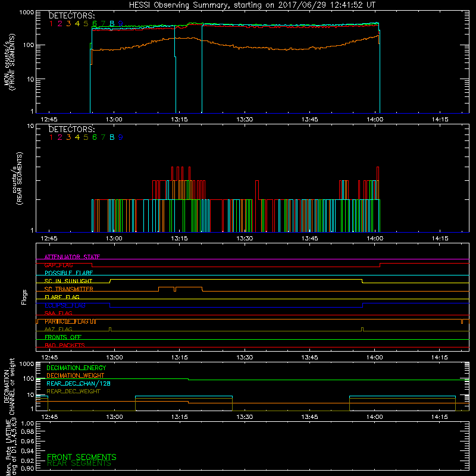Click the 0.94 value on livetime y-axis
Image resolution: width=476 pixels, height=476 pixels.
[x=27, y=450]
